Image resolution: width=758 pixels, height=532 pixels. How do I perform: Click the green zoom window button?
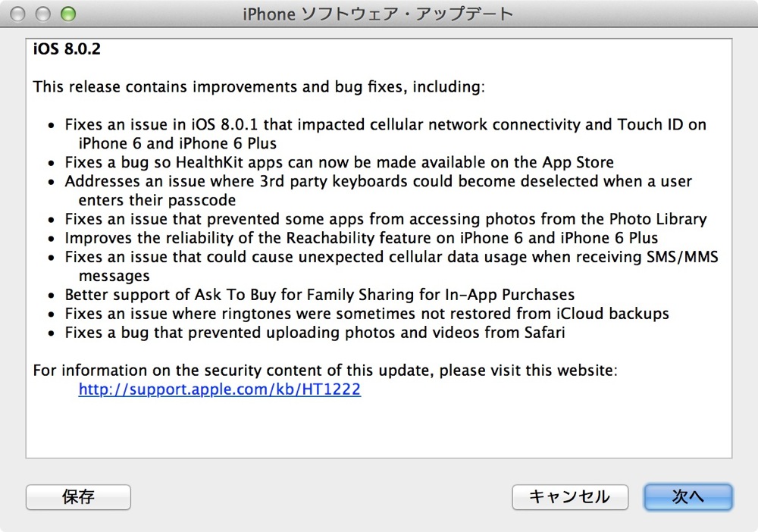[x=68, y=14]
